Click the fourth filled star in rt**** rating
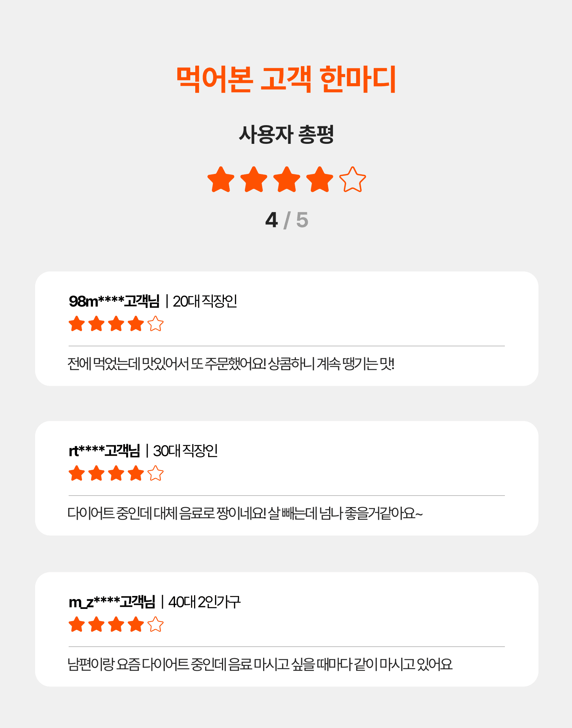Image resolution: width=572 pixels, height=728 pixels. 136,473
